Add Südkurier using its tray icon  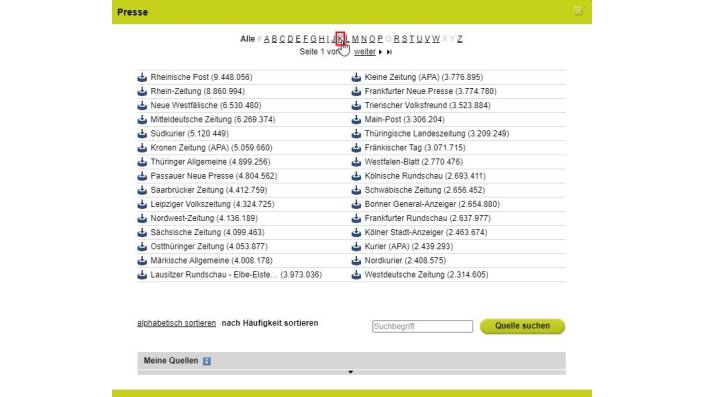[142, 134]
